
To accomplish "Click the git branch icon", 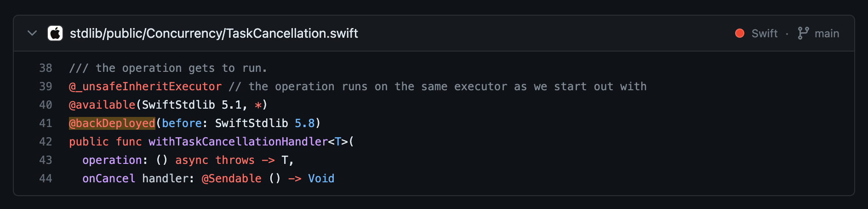I will pos(803,33).
